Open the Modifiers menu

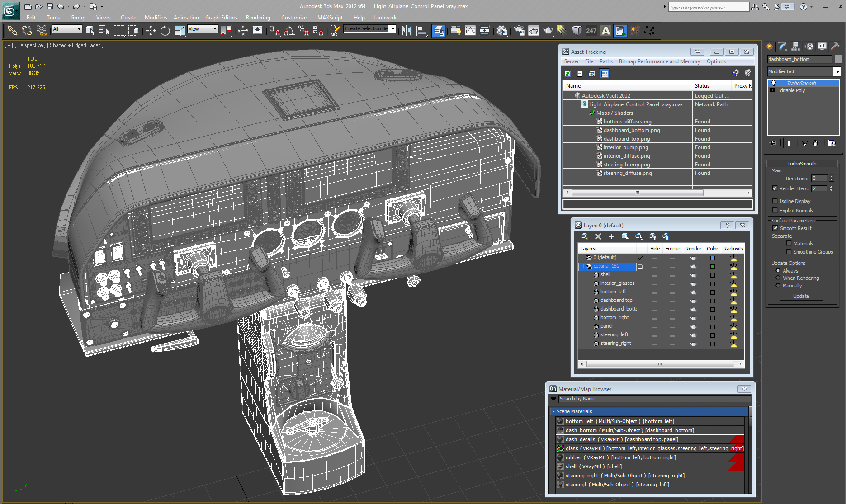(156, 18)
